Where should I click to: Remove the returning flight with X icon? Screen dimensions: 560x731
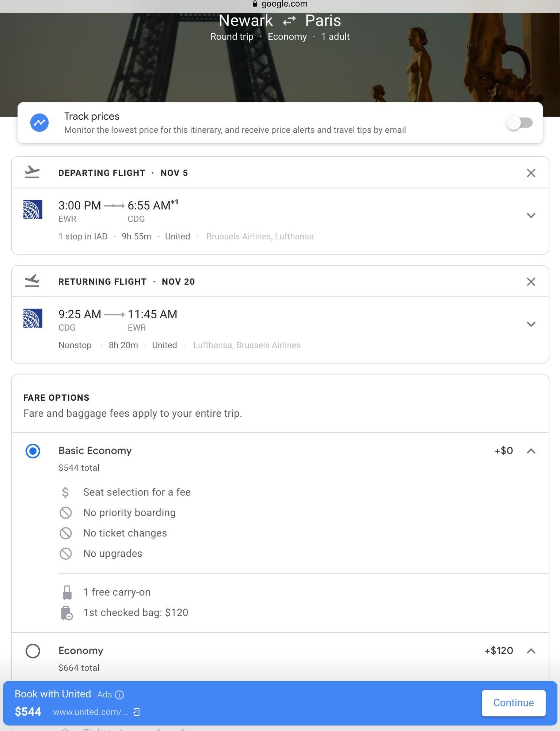tap(531, 282)
